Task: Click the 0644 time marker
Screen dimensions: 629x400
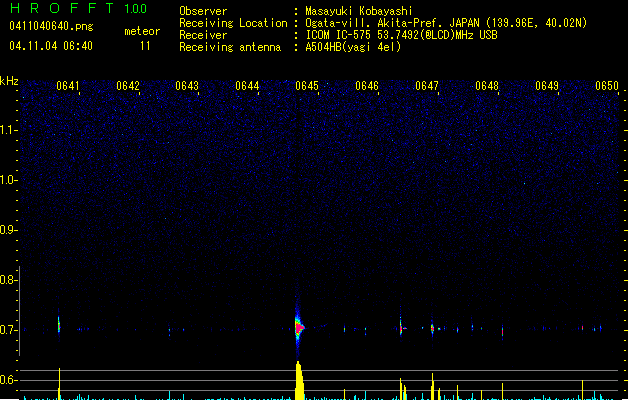Action: tap(247, 86)
